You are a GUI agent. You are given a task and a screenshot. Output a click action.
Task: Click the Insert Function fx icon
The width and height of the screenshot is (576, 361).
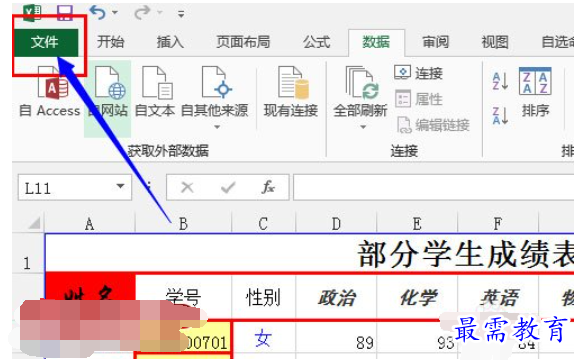(268, 188)
